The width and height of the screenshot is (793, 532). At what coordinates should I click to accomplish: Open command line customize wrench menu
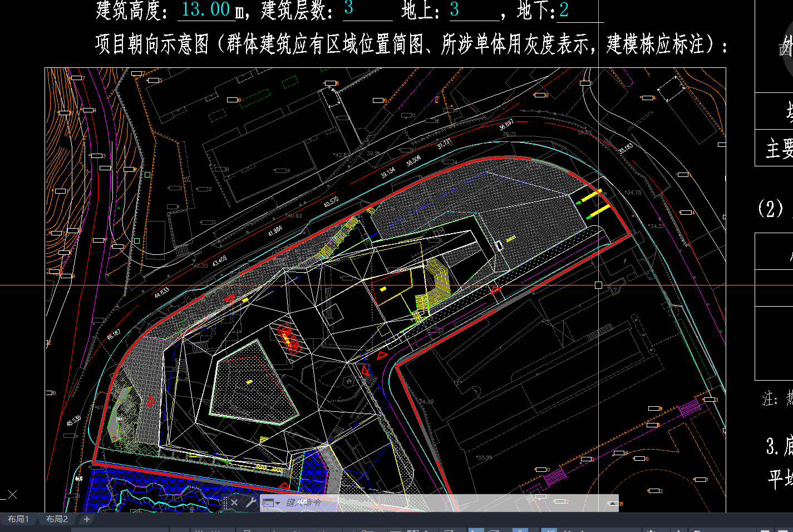(251, 503)
